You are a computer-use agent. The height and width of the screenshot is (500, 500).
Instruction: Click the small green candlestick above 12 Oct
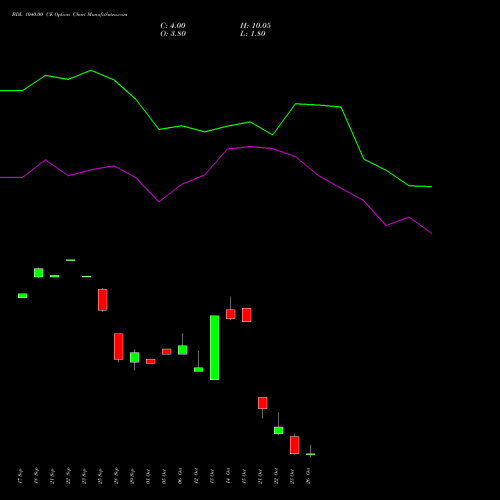[199, 369]
